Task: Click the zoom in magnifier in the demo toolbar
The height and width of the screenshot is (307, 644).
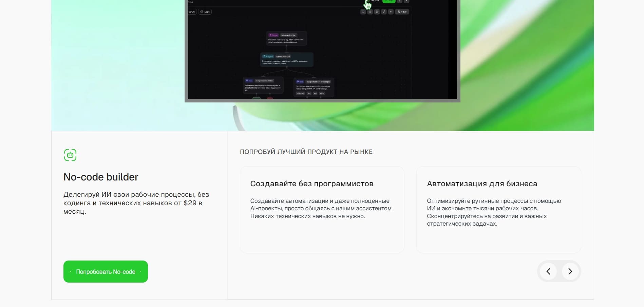Action: coord(370,12)
